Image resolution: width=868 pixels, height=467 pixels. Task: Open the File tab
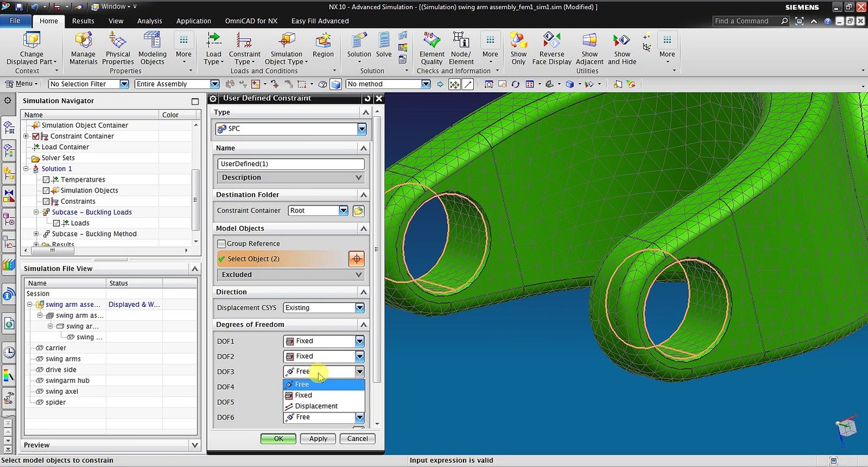pyautogui.click(x=15, y=21)
